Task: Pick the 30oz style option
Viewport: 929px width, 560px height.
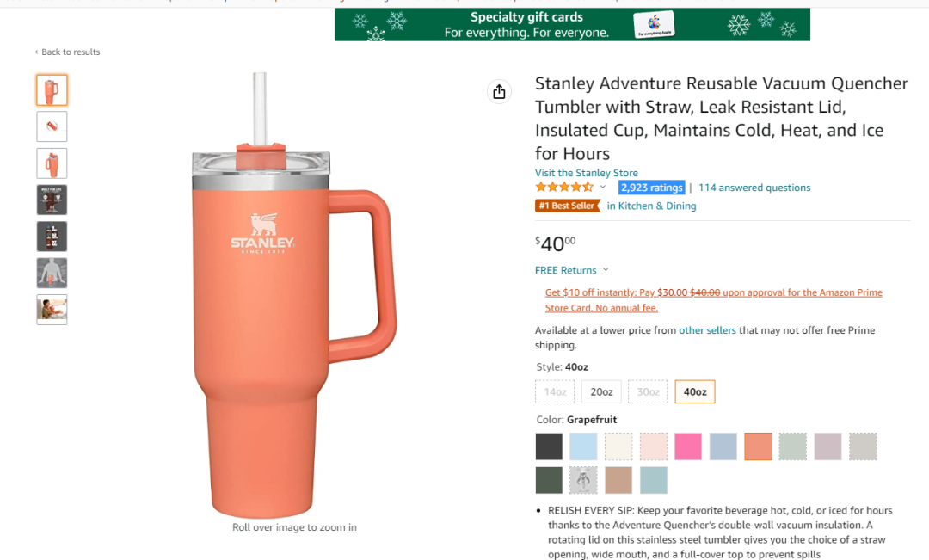Action: (x=648, y=391)
